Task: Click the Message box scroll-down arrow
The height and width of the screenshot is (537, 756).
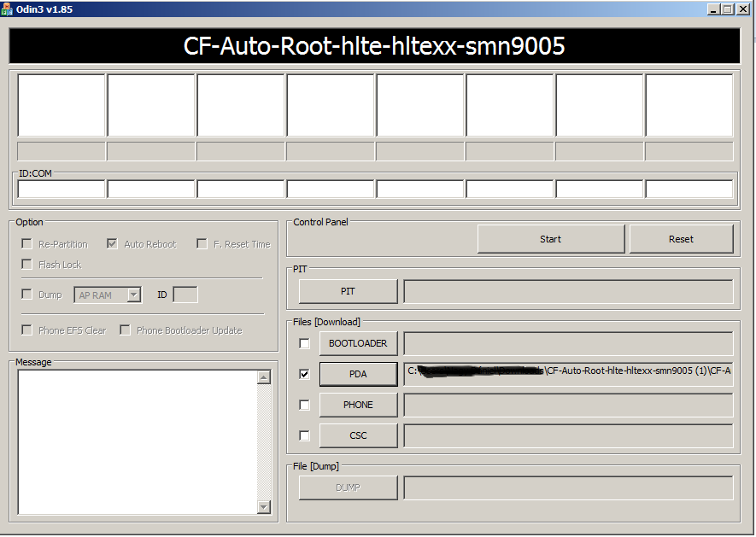Action: point(264,506)
